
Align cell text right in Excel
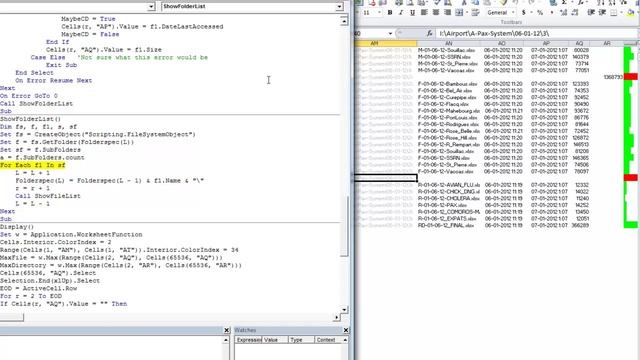coord(447,13)
